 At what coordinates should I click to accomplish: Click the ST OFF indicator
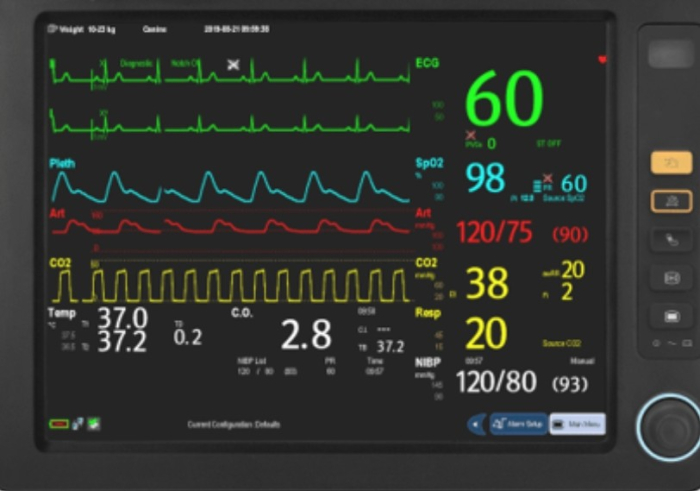point(549,144)
